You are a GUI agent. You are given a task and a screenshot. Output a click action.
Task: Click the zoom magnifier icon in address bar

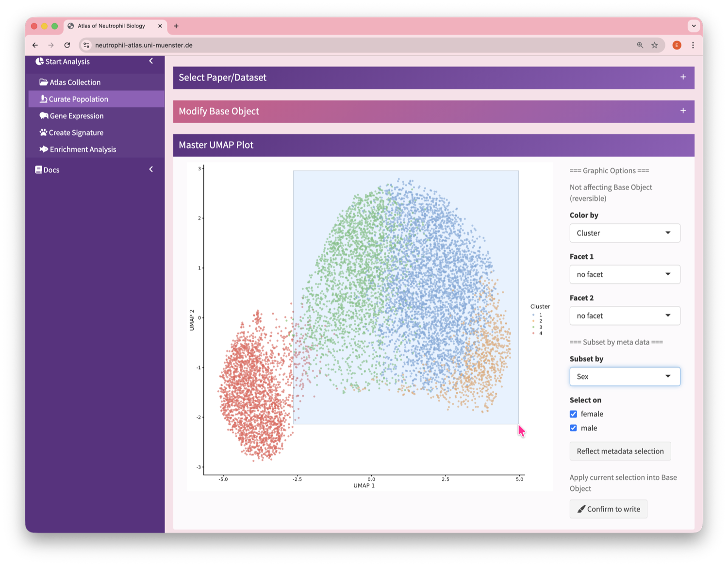tap(640, 45)
